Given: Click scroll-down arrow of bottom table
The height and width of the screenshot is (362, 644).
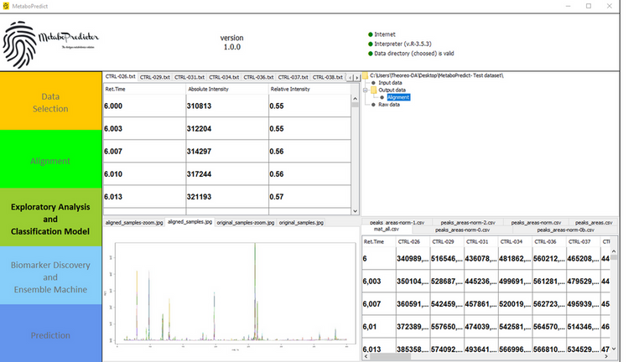Looking at the screenshot, I should [614, 349].
